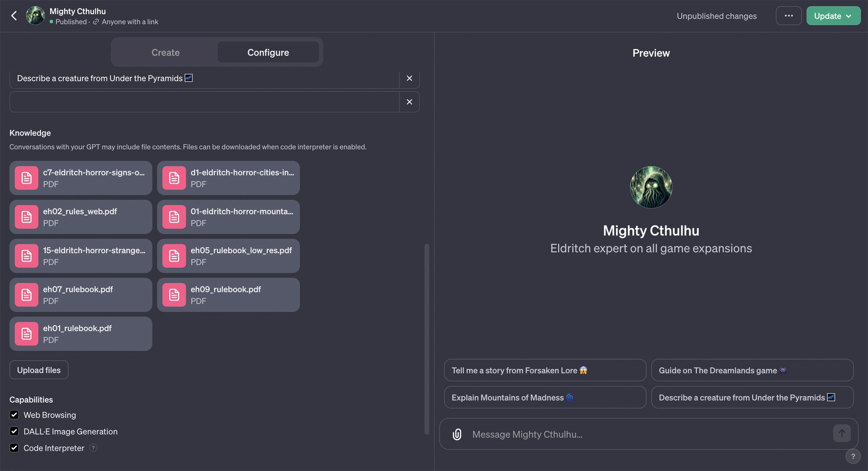This screenshot has width=868, height=471.
Task: Click the eh05_rulebook_low_res.pdf file name
Action: pos(241,250)
